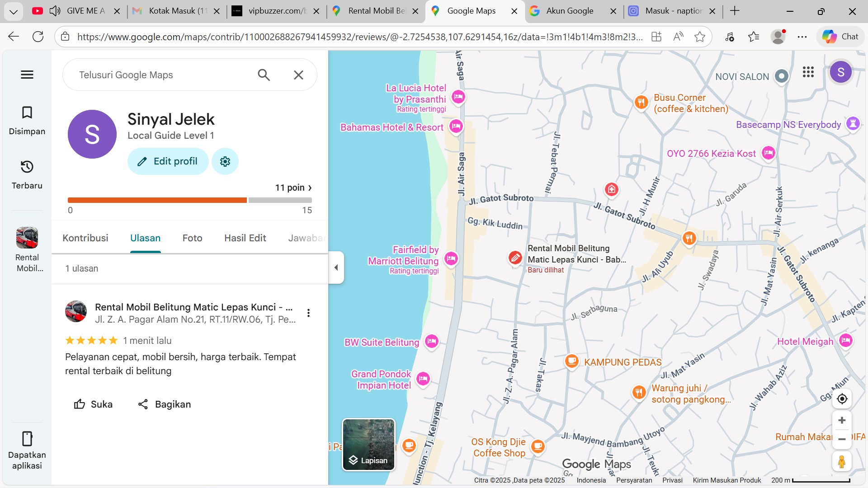This screenshot has height=488, width=868.
Task: Like the review with Suka
Action: 93,404
